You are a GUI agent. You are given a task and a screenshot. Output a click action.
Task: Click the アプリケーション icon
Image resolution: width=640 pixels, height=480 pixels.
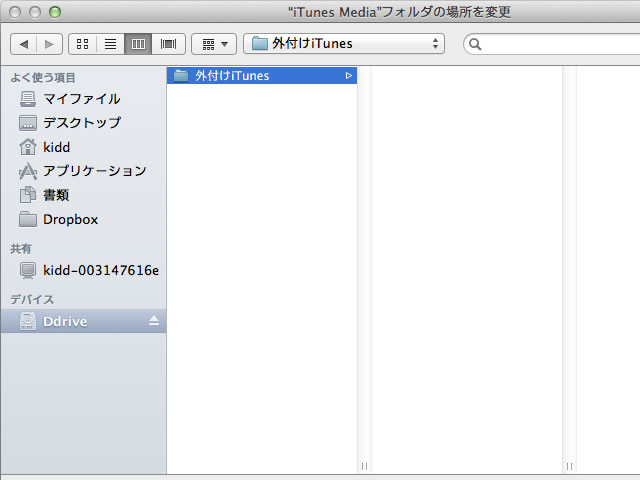28,171
